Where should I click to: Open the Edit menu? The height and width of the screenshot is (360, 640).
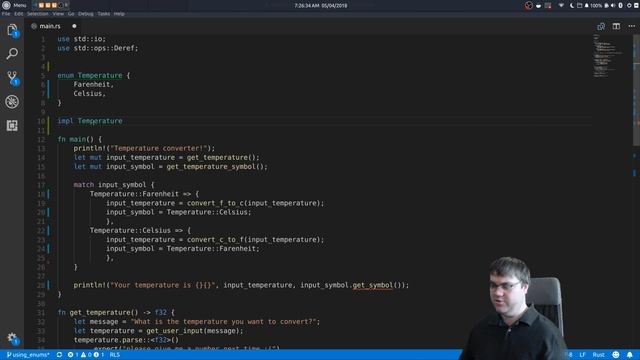18,14
